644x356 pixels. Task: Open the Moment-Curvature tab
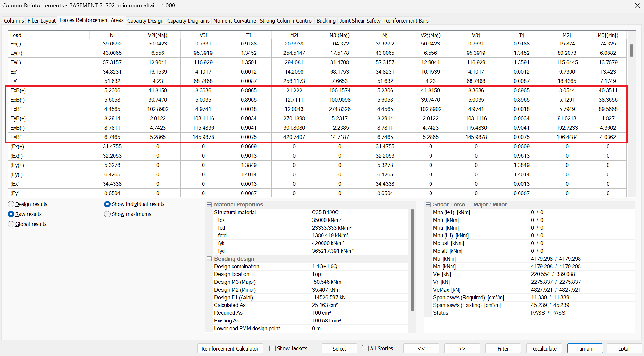[234, 21]
